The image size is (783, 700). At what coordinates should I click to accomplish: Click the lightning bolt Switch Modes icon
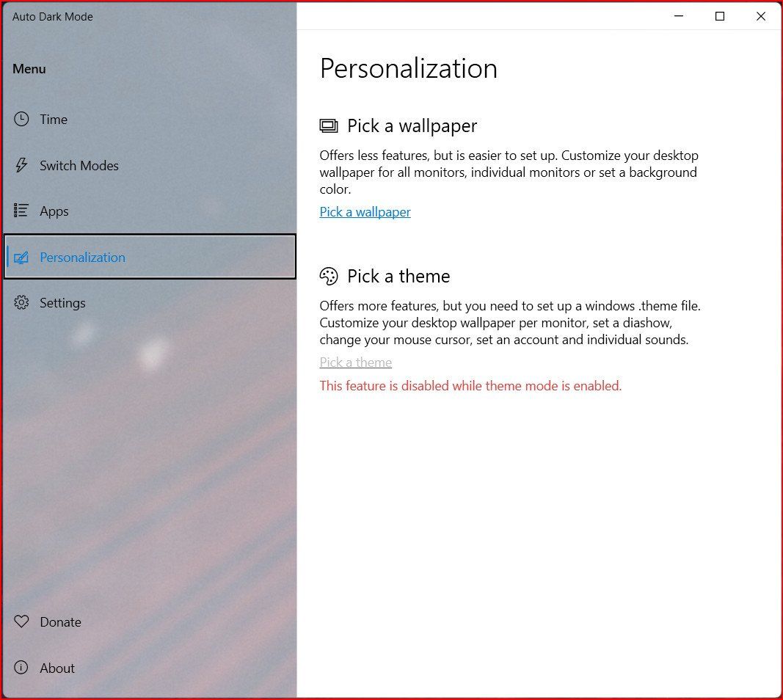(21, 165)
